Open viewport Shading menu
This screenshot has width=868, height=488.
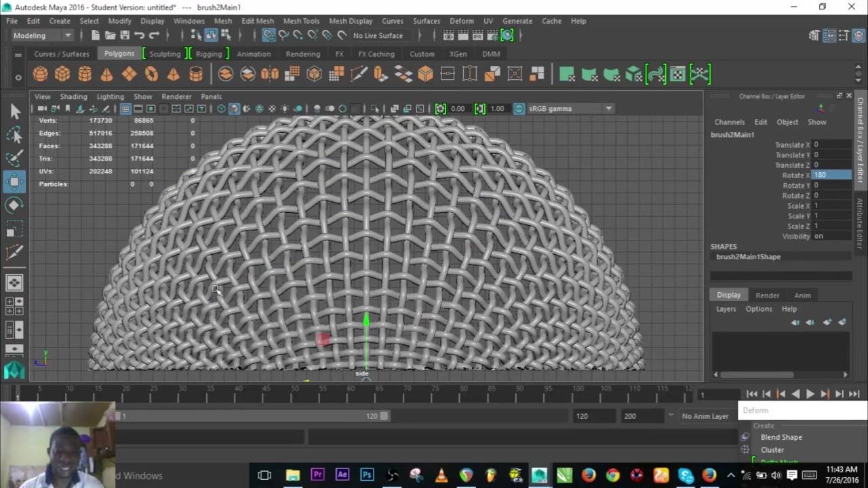pyautogui.click(x=73, y=97)
